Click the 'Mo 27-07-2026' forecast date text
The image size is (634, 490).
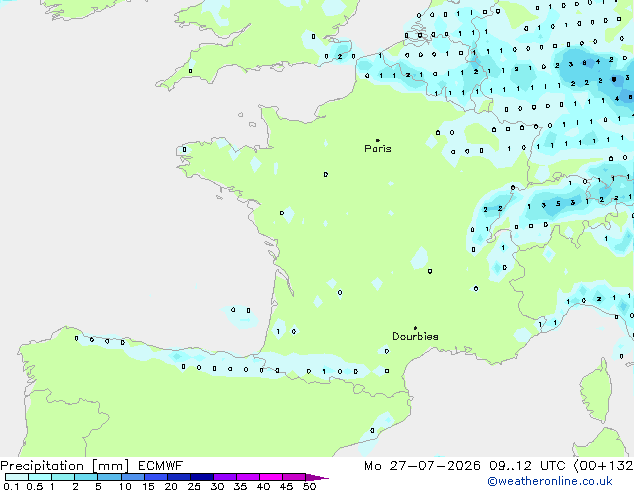[422, 466]
